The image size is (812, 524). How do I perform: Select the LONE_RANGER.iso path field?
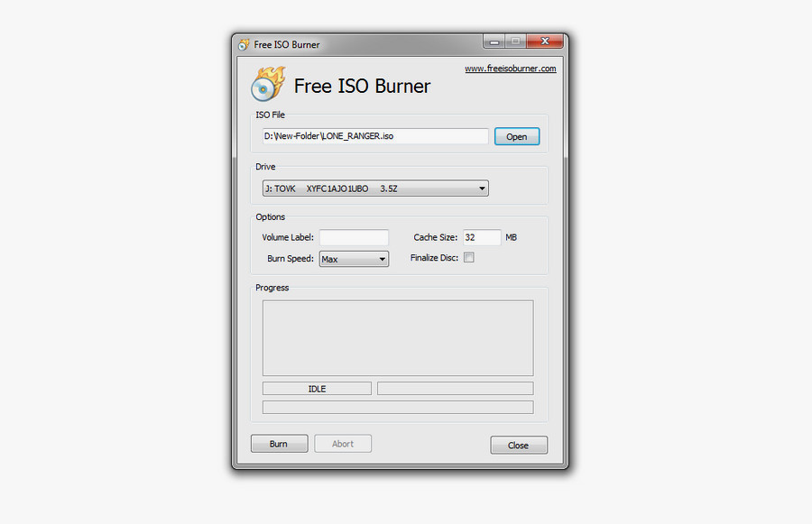[x=374, y=136]
